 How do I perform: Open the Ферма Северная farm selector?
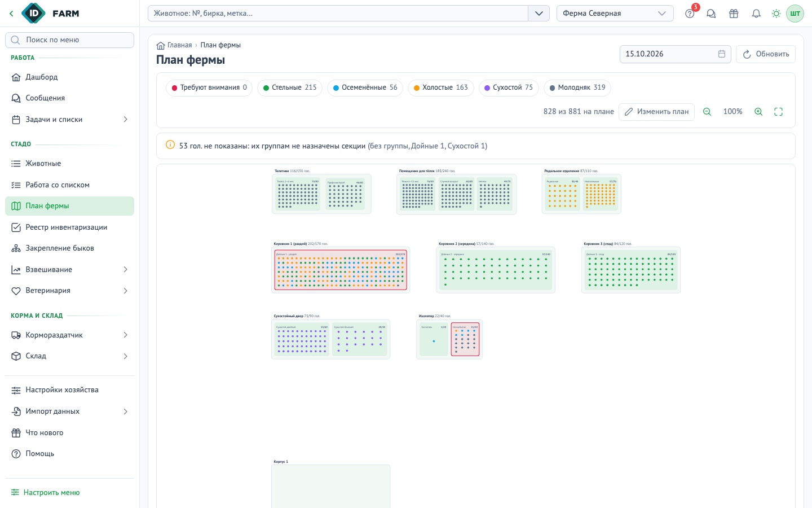pyautogui.click(x=615, y=14)
